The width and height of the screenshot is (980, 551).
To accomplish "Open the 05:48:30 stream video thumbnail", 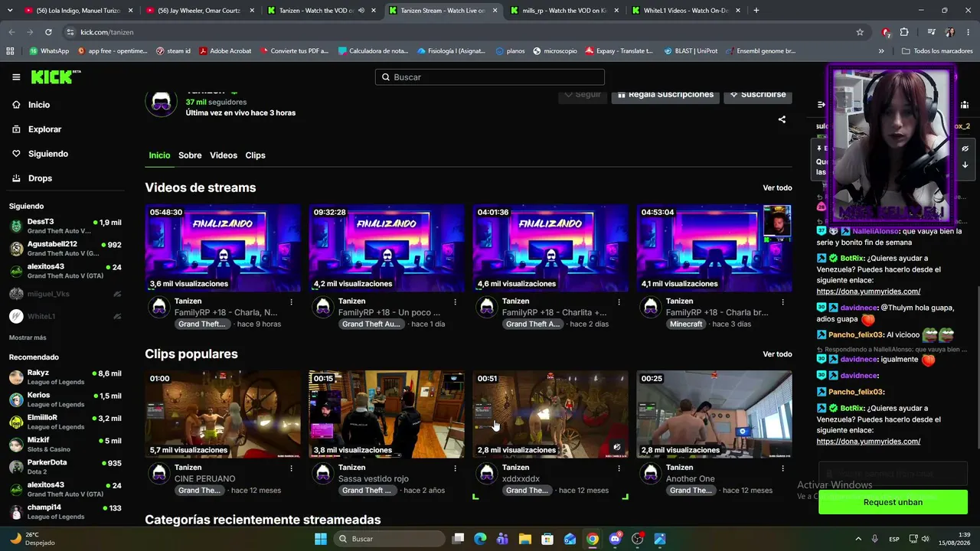I will tap(223, 248).
